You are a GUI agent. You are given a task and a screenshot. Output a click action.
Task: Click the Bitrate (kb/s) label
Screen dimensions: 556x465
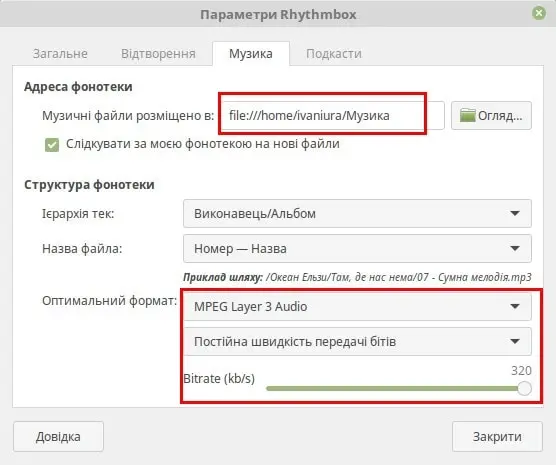(x=219, y=379)
